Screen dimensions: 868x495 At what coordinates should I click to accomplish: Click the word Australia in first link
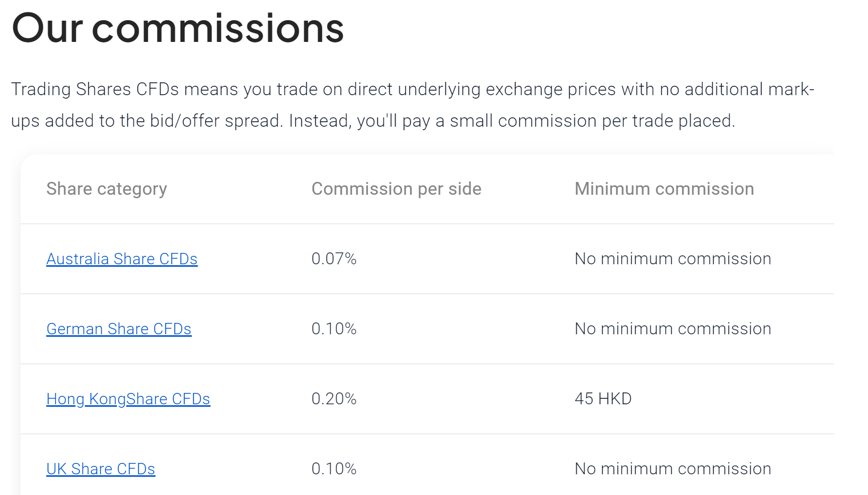click(77, 259)
